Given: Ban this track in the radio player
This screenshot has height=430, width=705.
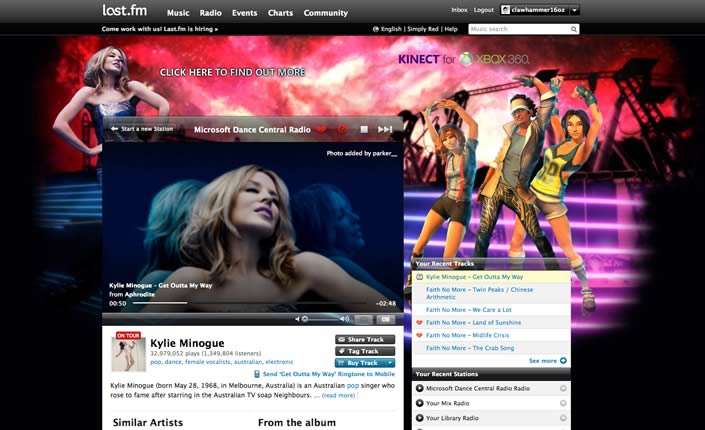Looking at the screenshot, I should coord(342,129).
